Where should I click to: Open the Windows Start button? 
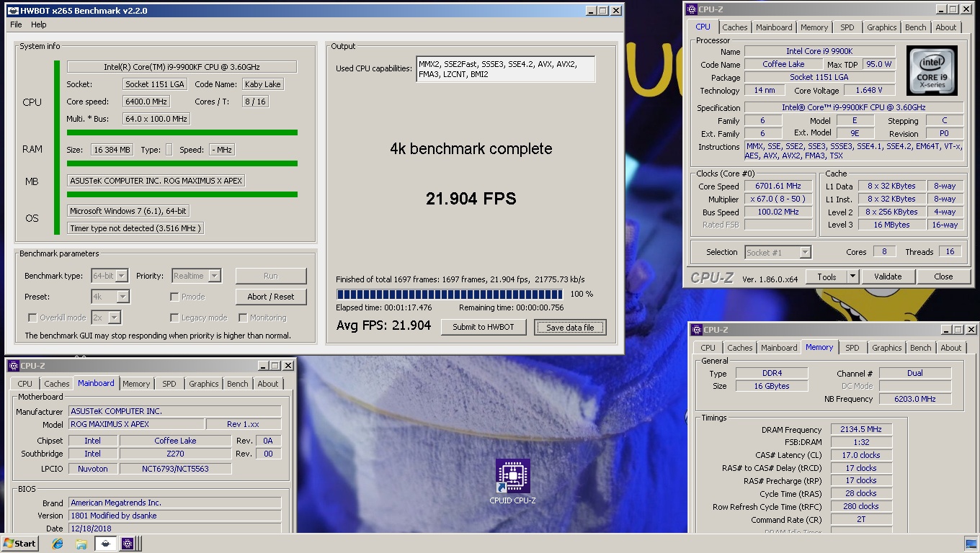pyautogui.click(x=19, y=544)
